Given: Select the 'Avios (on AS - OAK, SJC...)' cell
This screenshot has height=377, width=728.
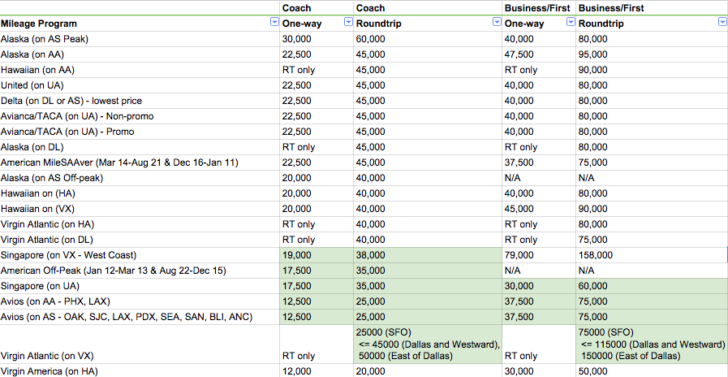Looking at the screenshot, I should (140, 317).
